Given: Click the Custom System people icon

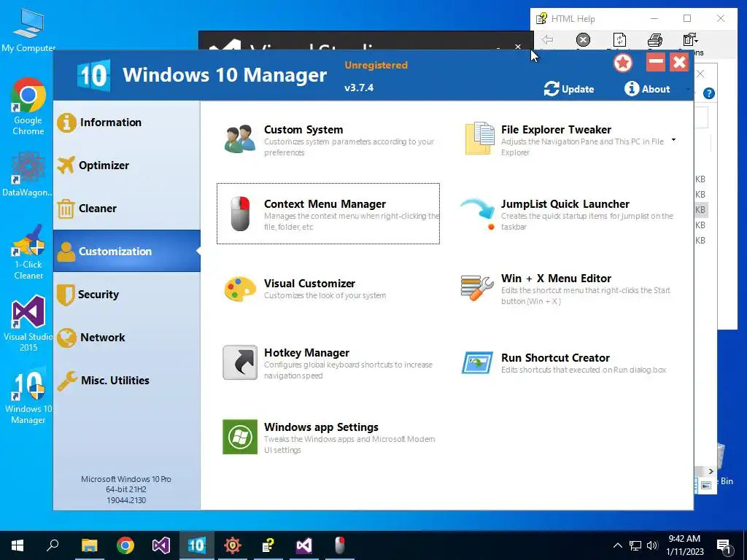Looking at the screenshot, I should [240, 139].
